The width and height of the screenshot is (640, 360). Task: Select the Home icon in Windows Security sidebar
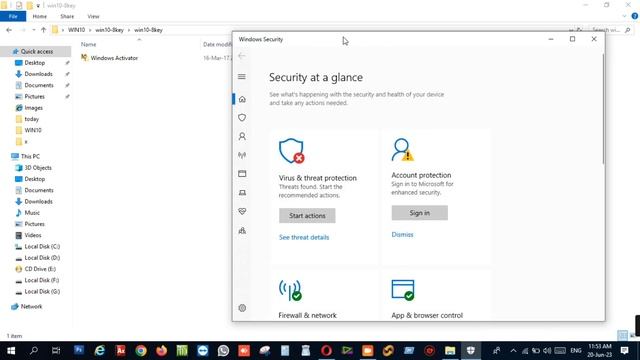[242, 99]
